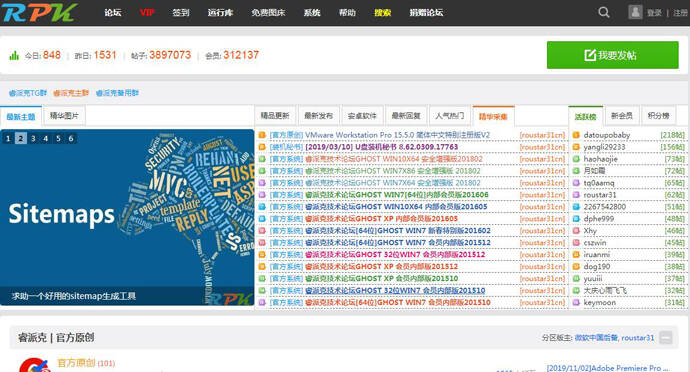Click the green 我要发帖 button
Image resolution: width=690 pixels, height=372 pixels.
[613, 55]
